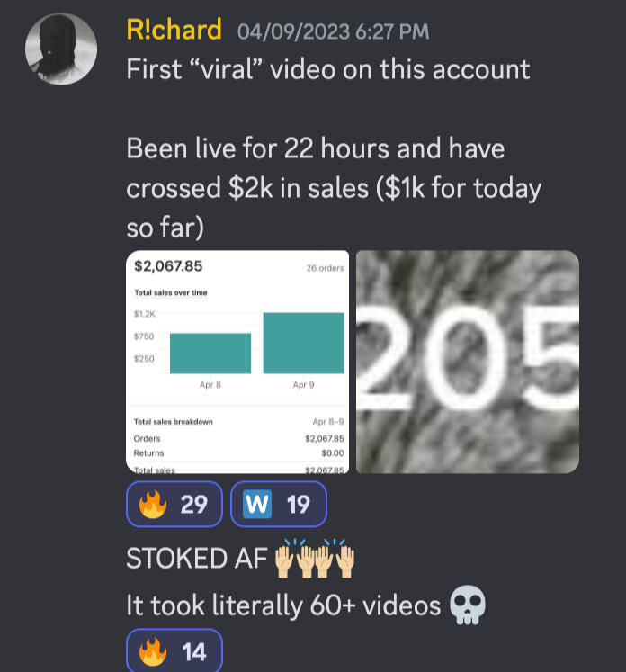Screen dimensions: 626x672
Task: Click the message timestamp 04/09/2023 6:27 PM
Action: coord(333,31)
